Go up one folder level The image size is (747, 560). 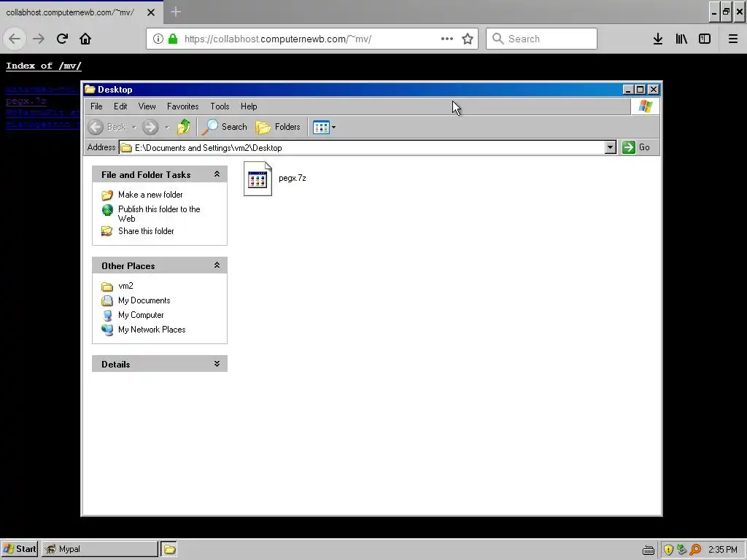pyautogui.click(x=184, y=127)
